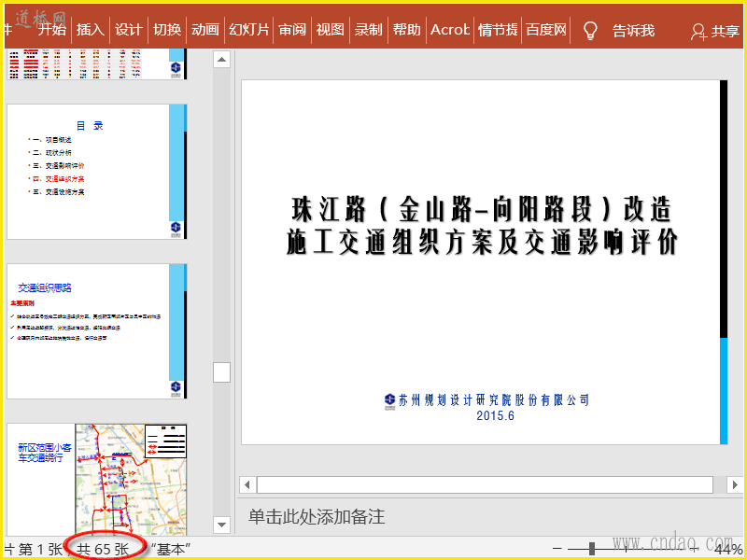Open the 开始 ribbon tab
The height and width of the screenshot is (560, 747).
tap(52, 30)
